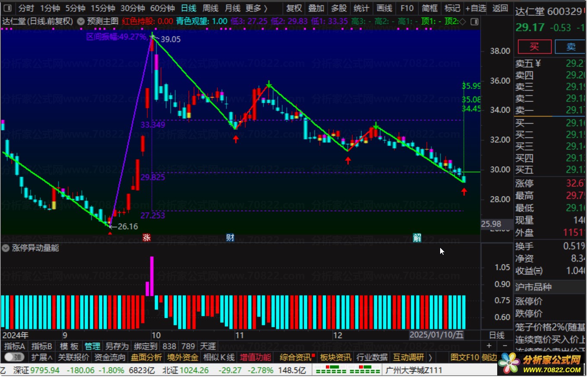This screenshot has height=377, width=588.
Task: Select the 5分钟 period
Action: pyautogui.click(x=75, y=8)
